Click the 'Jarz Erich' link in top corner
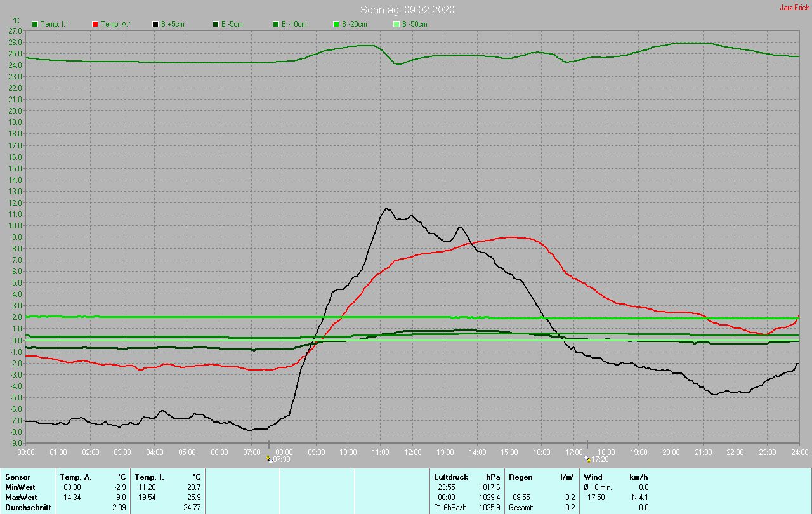 tap(794, 8)
